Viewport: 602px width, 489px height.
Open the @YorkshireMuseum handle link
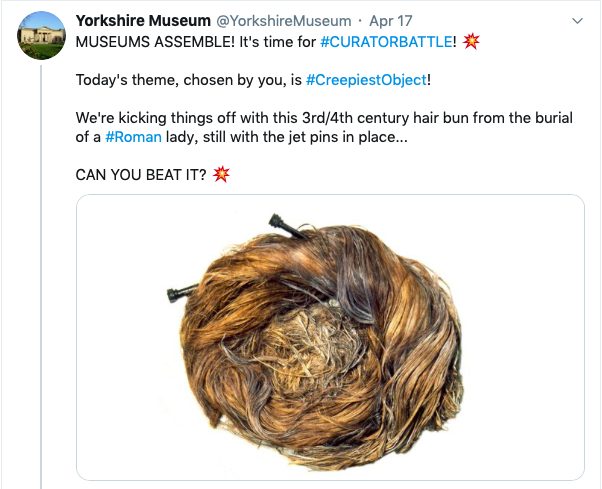point(284,21)
